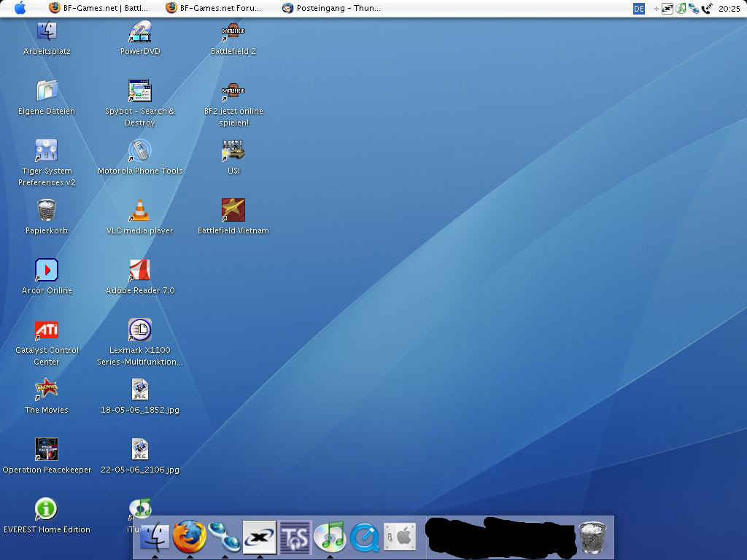Open the Arbeitsplatz desktop icon
Viewport: 747px width, 560px height.
click(47, 32)
